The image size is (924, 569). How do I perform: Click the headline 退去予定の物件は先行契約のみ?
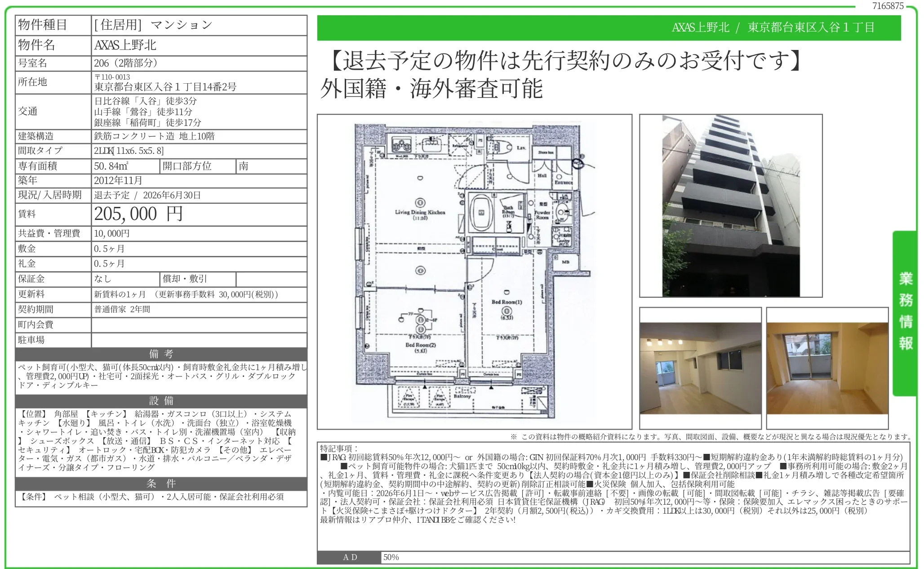[x=561, y=60]
